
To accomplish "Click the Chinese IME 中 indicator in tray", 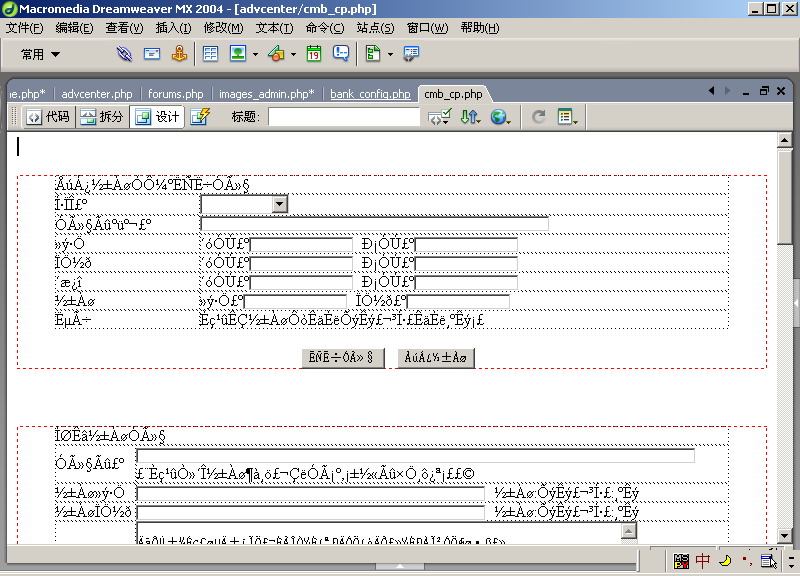I will click(x=703, y=561).
